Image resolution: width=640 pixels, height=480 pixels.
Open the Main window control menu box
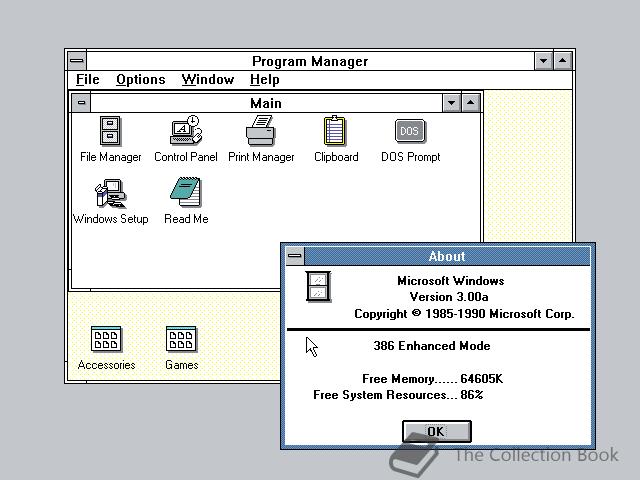tap(81, 102)
